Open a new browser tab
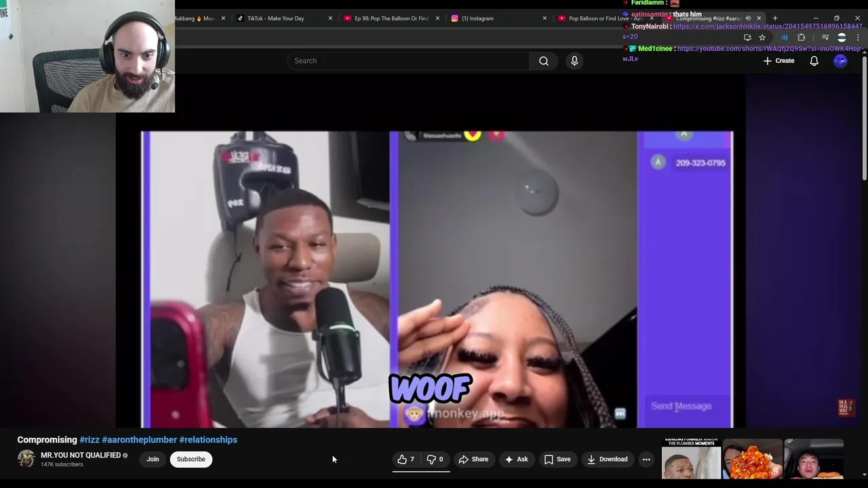This screenshot has height=488, width=868. [x=775, y=18]
